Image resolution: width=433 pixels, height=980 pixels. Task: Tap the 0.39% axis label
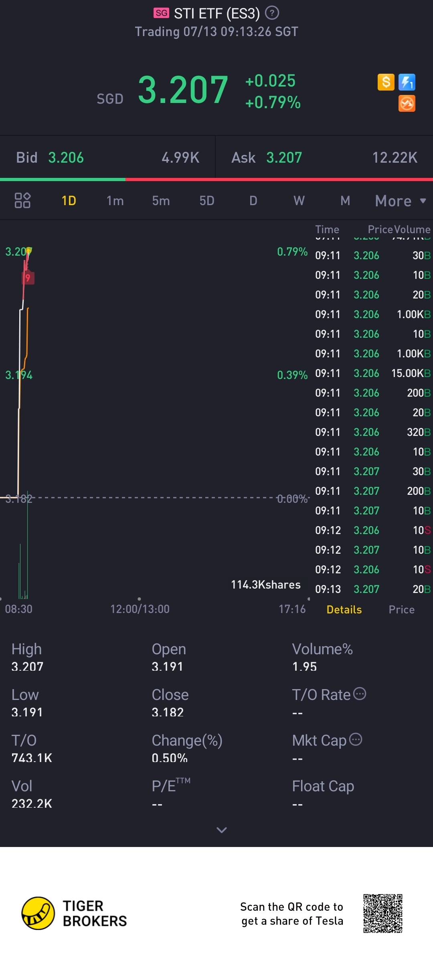pos(292,375)
